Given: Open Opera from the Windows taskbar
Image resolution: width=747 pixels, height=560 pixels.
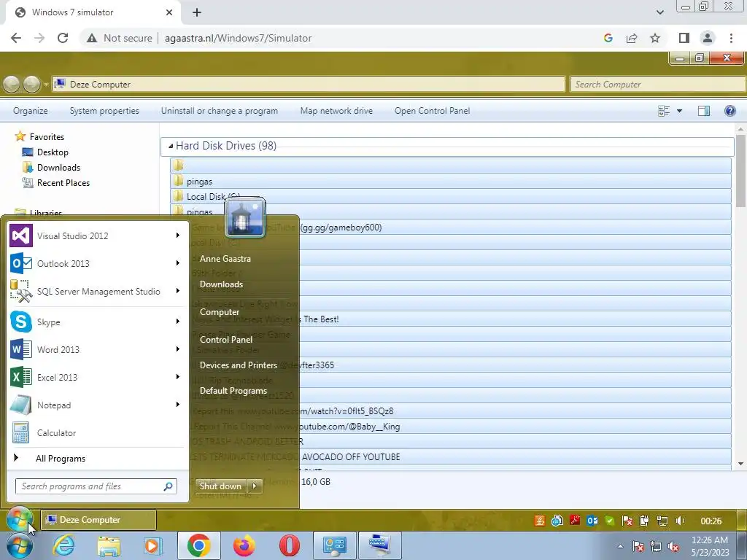Looking at the screenshot, I should click(x=289, y=545).
